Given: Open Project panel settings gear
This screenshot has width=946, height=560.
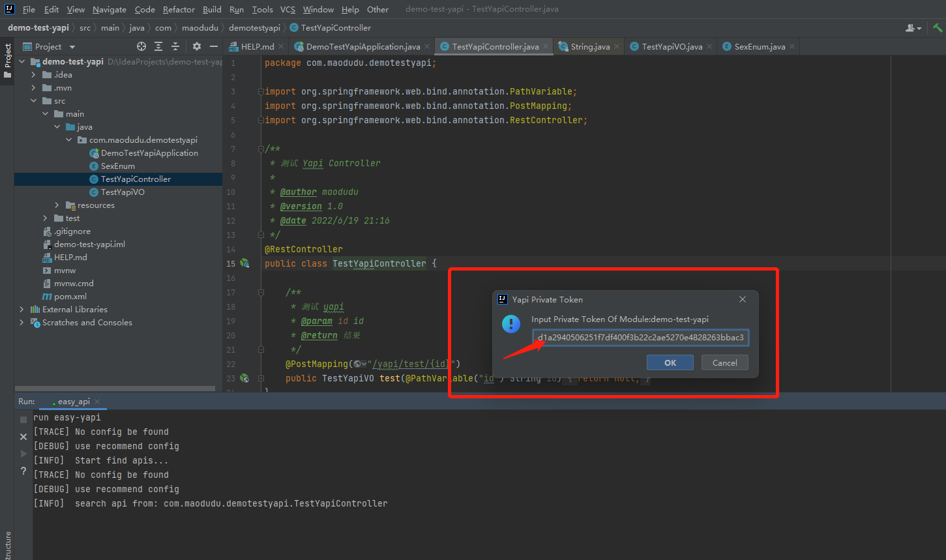Looking at the screenshot, I should coord(197,46).
